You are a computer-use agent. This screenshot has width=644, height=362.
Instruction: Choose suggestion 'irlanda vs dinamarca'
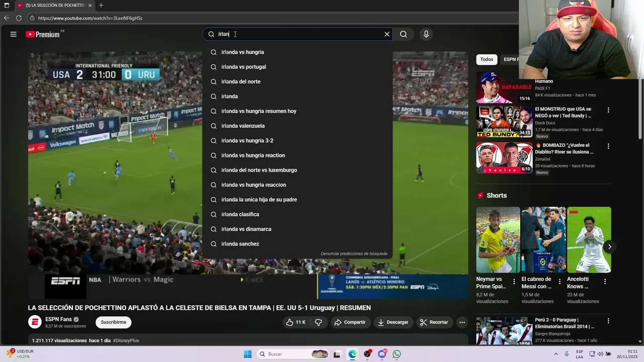tap(297, 229)
